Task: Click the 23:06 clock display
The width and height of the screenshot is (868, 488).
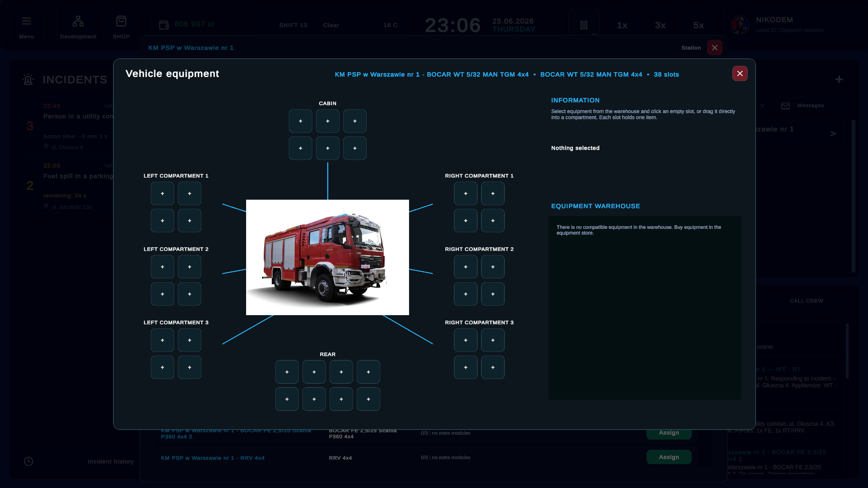Action: click(x=453, y=25)
